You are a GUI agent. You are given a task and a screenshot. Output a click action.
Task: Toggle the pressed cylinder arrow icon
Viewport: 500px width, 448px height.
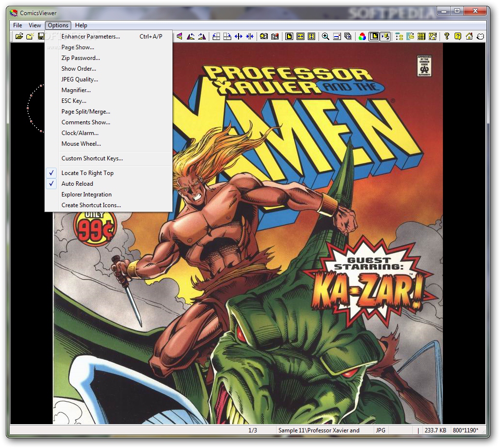385,37
